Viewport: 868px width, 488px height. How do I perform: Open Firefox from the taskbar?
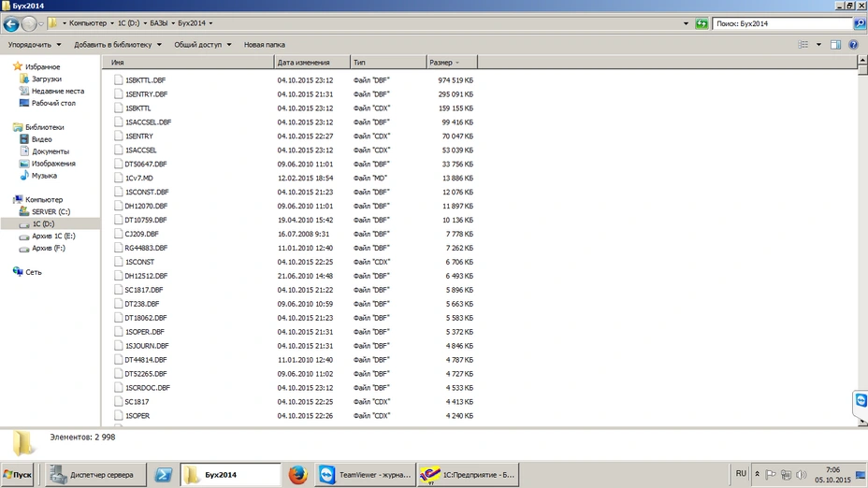click(297, 475)
